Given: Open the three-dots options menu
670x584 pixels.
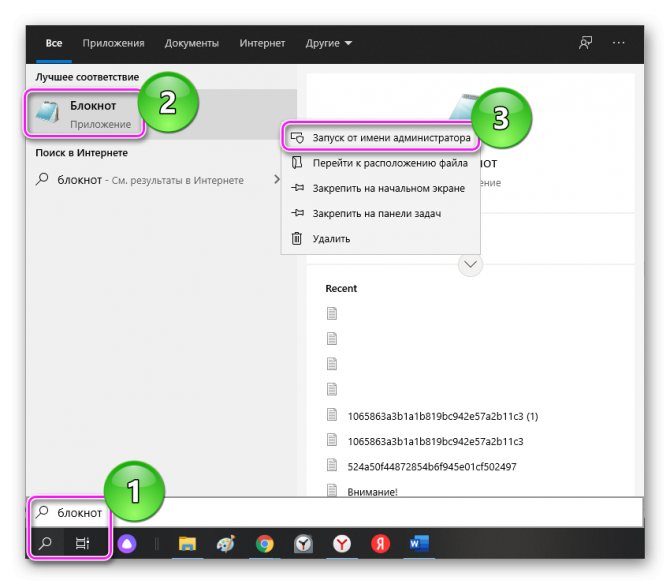Looking at the screenshot, I should coord(618,42).
